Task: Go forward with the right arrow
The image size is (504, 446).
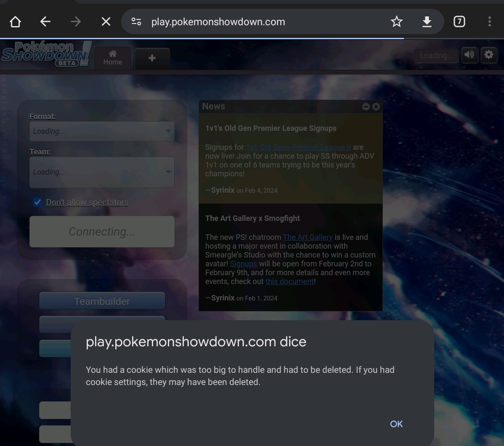Action: (x=76, y=22)
